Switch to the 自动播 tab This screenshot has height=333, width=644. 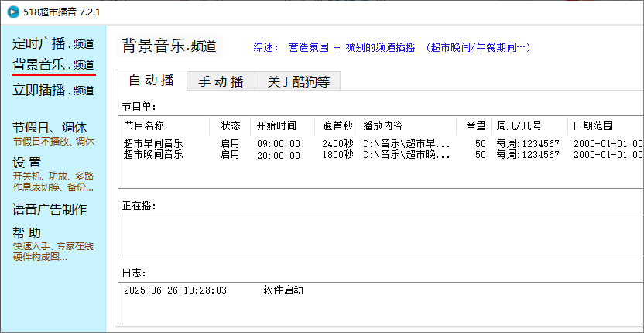pos(151,81)
